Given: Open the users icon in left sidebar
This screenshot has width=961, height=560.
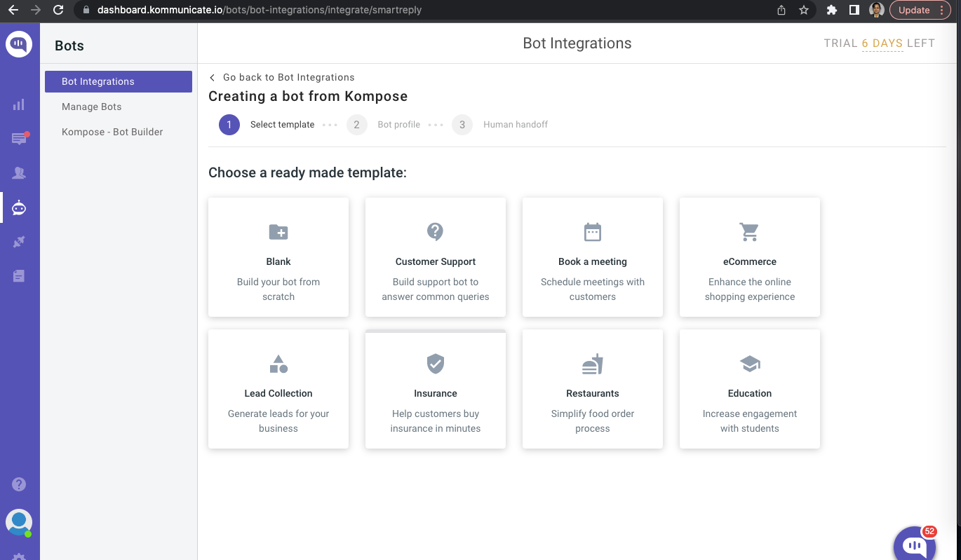Looking at the screenshot, I should [19, 173].
